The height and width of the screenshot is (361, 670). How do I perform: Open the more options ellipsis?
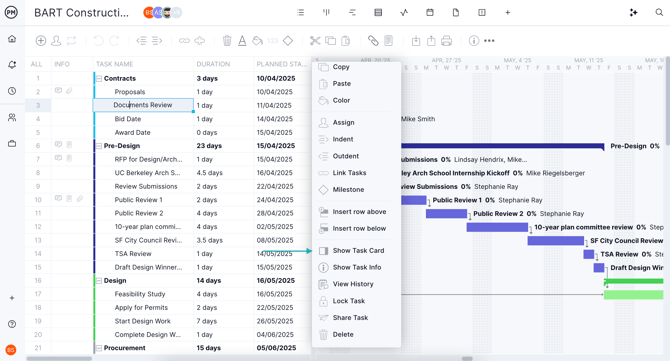point(489,41)
